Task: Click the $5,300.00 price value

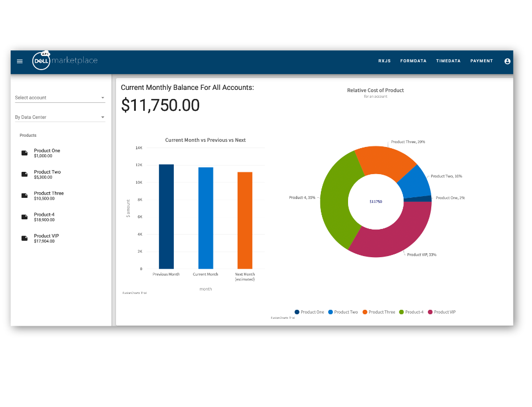Action: 43,177
